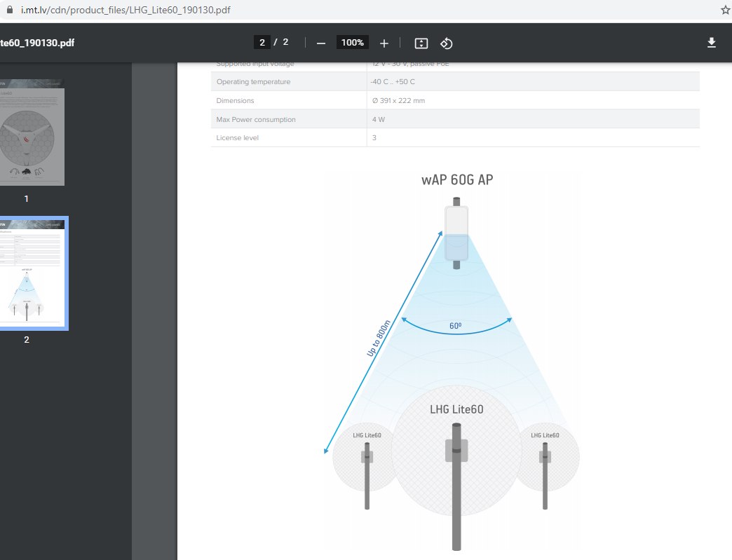Click the zoom in plus button
Viewport: 732px width, 560px height.
coord(384,43)
